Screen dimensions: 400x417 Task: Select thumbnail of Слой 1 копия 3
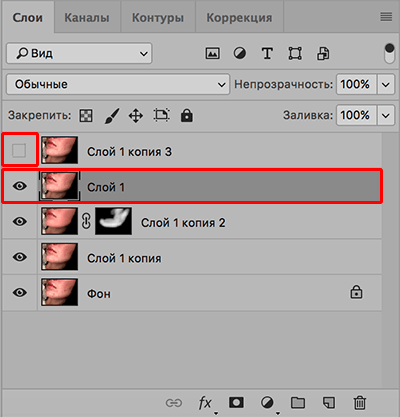point(60,150)
